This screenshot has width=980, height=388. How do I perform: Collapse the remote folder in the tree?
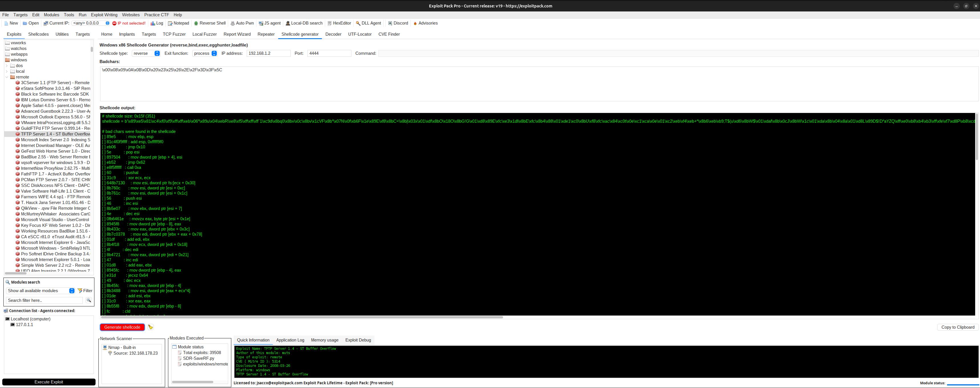(7, 77)
